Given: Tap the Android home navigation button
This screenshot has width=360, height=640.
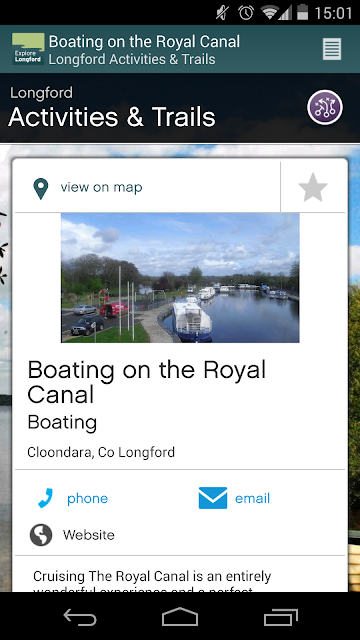Looking at the screenshot, I should 180,617.
